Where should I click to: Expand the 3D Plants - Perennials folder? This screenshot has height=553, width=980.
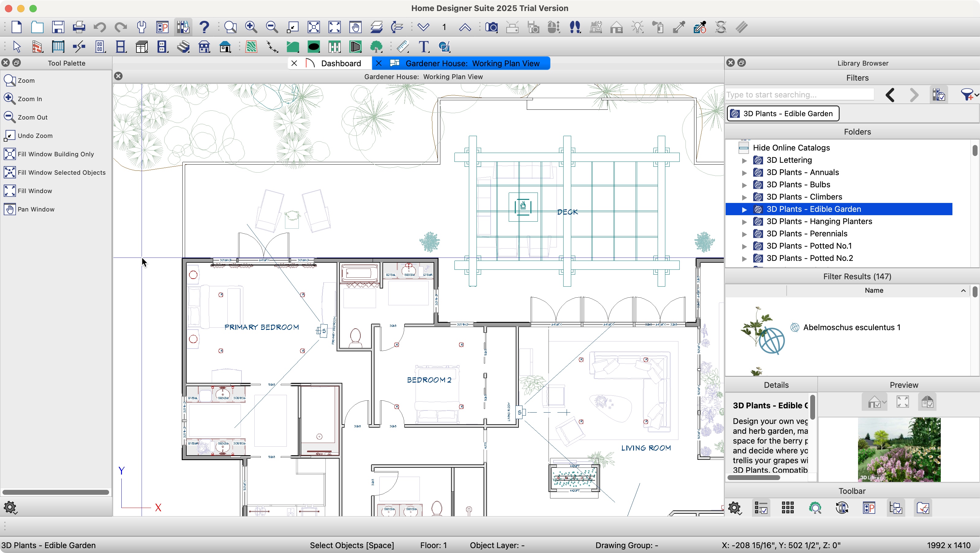pos(744,234)
